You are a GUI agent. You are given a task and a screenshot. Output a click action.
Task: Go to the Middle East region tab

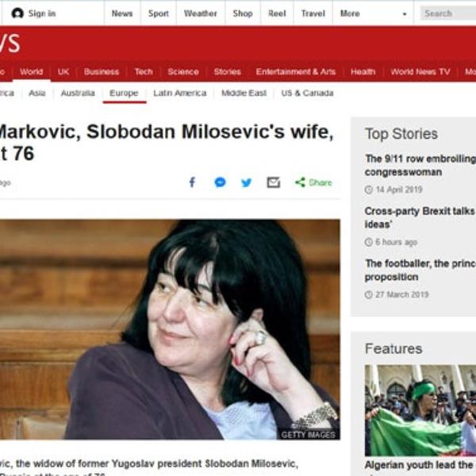(244, 93)
